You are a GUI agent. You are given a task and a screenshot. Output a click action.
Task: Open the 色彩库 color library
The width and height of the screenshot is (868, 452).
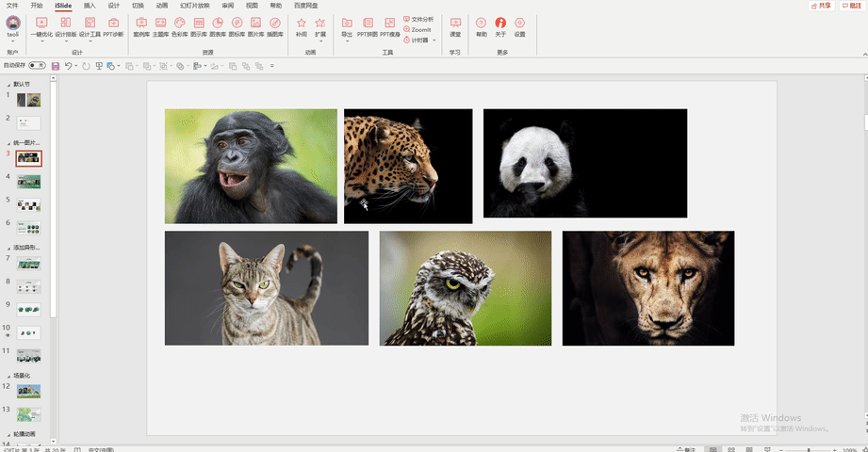(179, 26)
